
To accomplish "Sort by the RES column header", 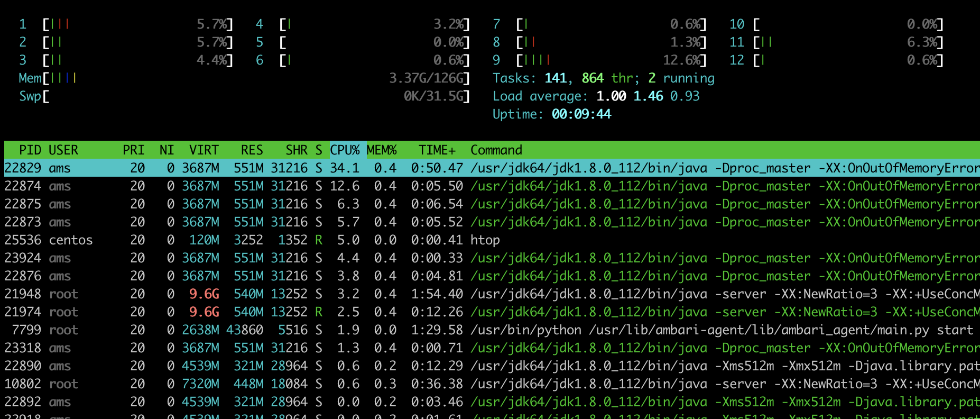I will click(252, 150).
